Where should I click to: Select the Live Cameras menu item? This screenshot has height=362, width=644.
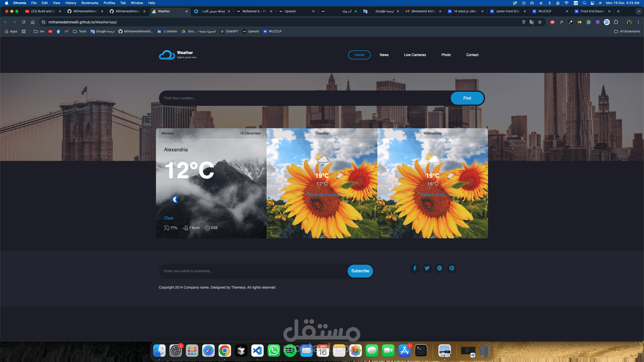coord(415,55)
